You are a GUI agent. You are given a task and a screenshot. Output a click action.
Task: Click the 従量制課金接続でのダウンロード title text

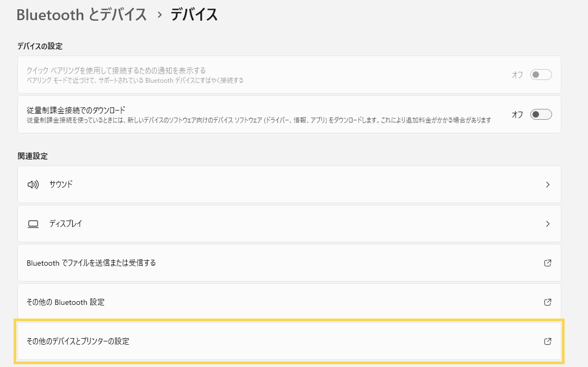[76, 110]
